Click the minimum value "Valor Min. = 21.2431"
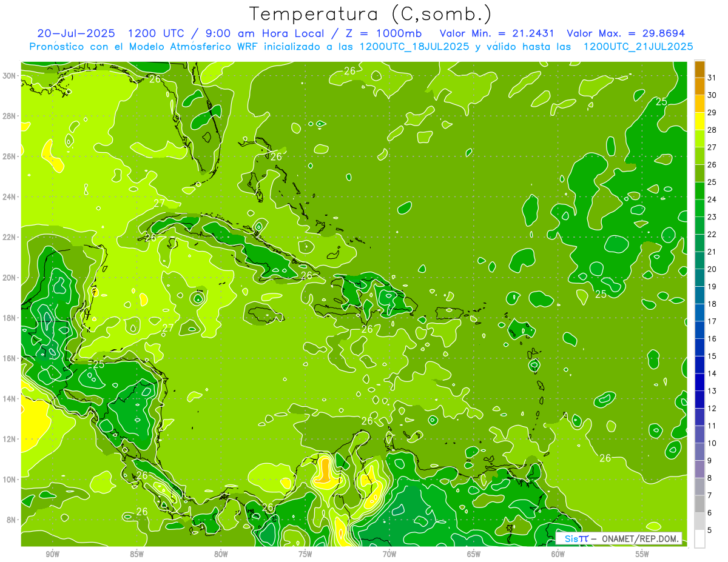 (x=496, y=33)
